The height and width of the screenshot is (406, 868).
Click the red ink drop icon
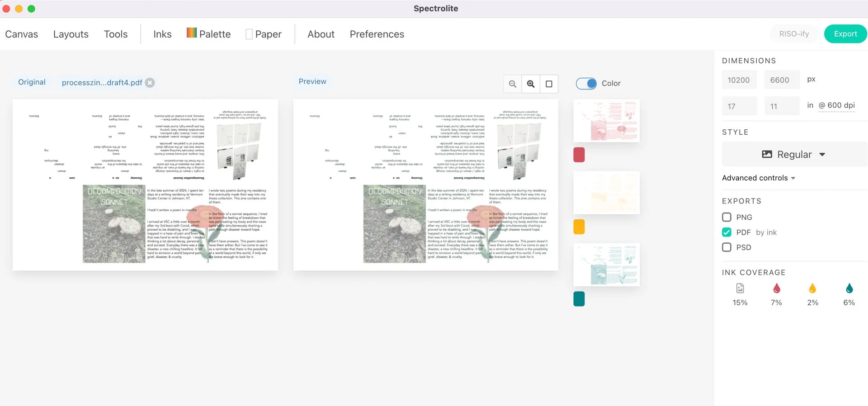[x=777, y=288]
